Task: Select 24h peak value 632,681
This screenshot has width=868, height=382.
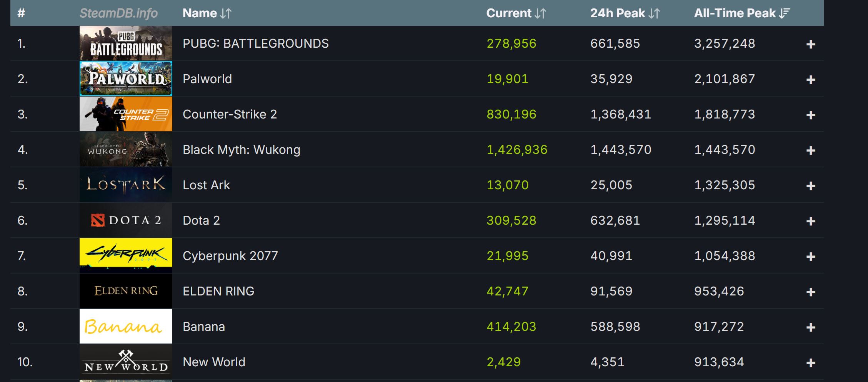Action: (615, 220)
